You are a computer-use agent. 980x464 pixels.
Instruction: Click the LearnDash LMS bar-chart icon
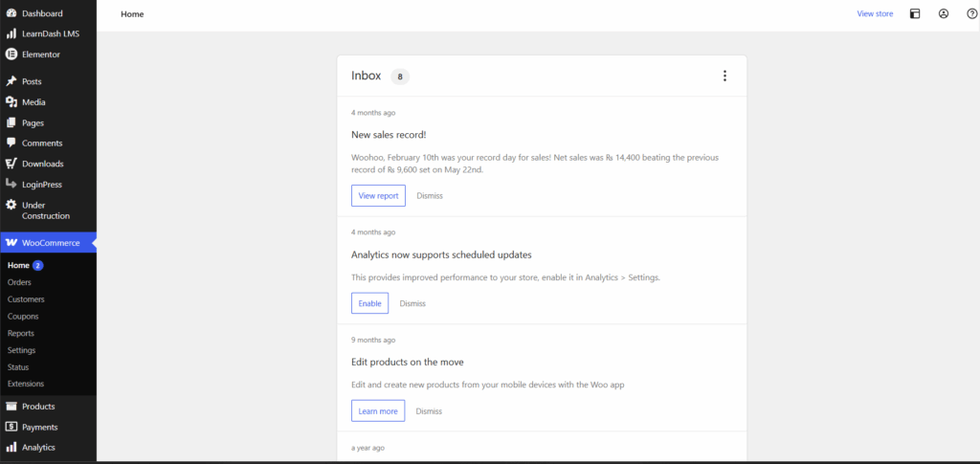[11, 33]
